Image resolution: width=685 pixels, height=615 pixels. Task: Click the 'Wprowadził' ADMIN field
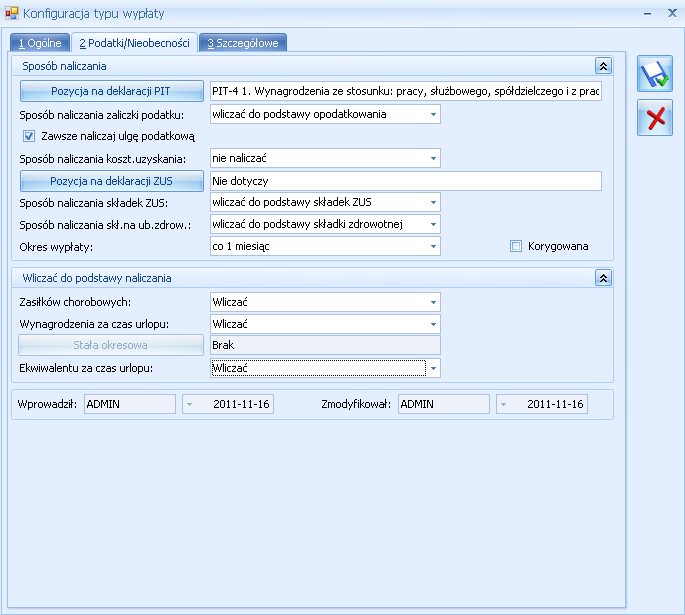click(x=130, y=404)
